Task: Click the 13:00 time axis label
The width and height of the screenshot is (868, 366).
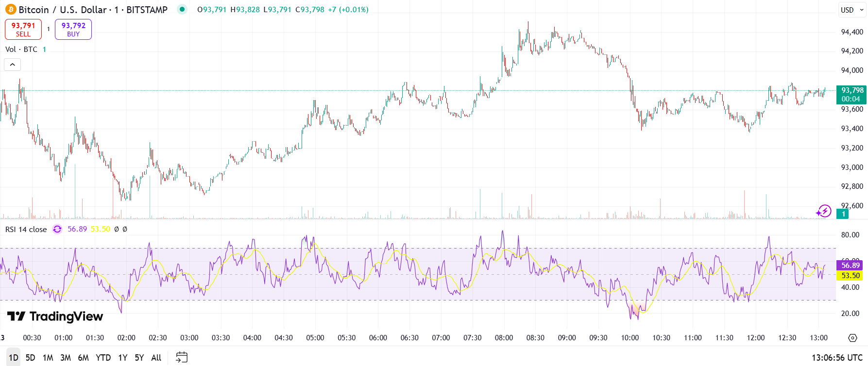Action: pyautogui.click(x=819, y=338)
